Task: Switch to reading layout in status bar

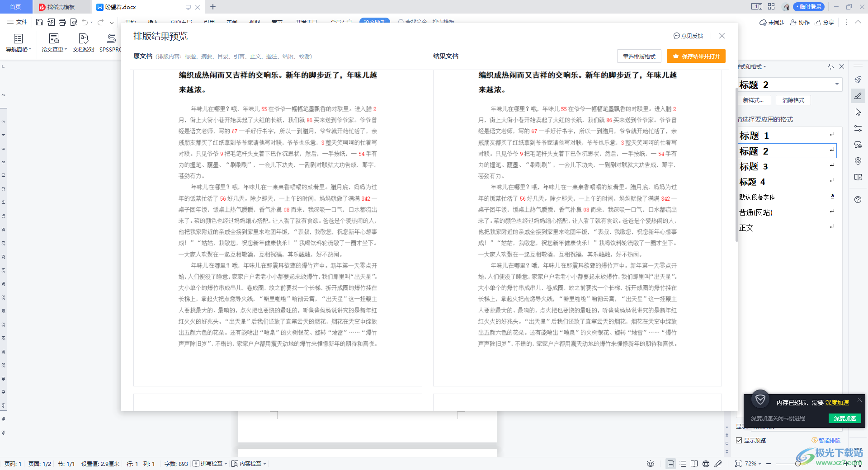Action: 694,464
